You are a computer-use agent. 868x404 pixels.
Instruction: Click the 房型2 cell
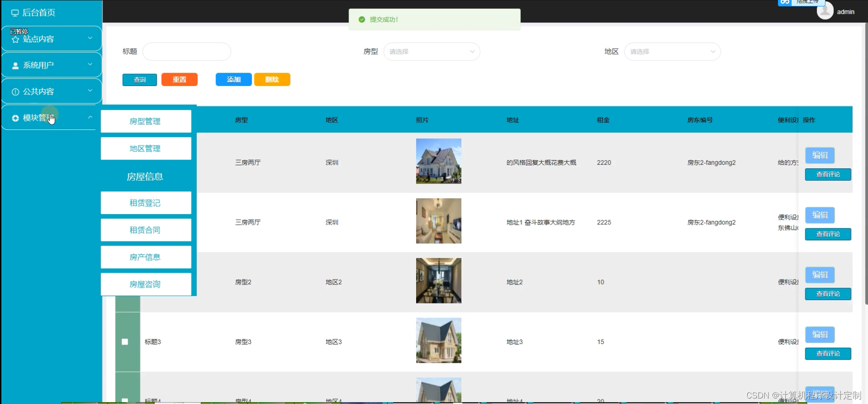click(243, 282)
